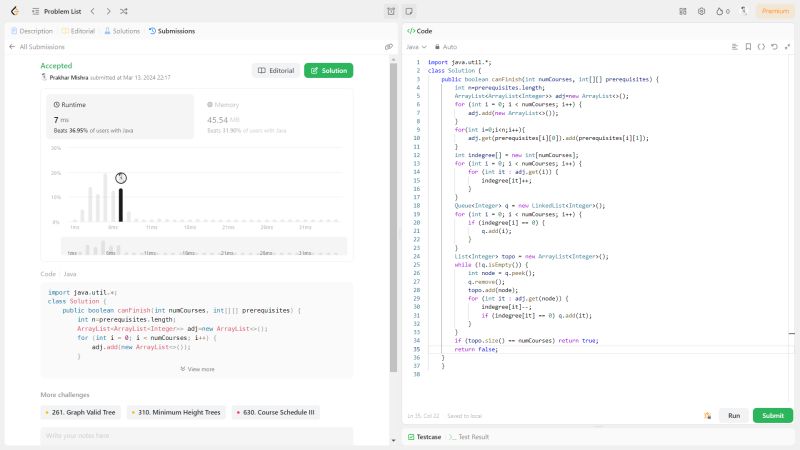Click line 35 return false in editor
The image size is (800, 450).
point(476,349)
